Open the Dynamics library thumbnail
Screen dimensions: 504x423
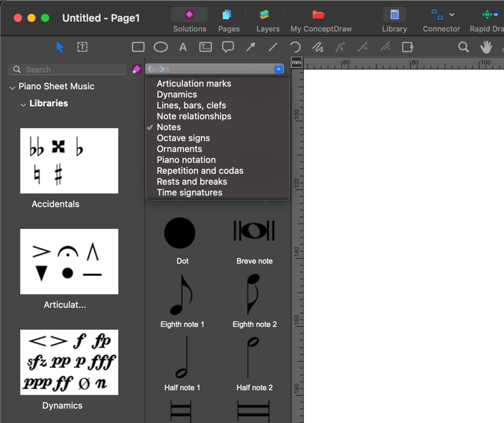pos(69,362)
